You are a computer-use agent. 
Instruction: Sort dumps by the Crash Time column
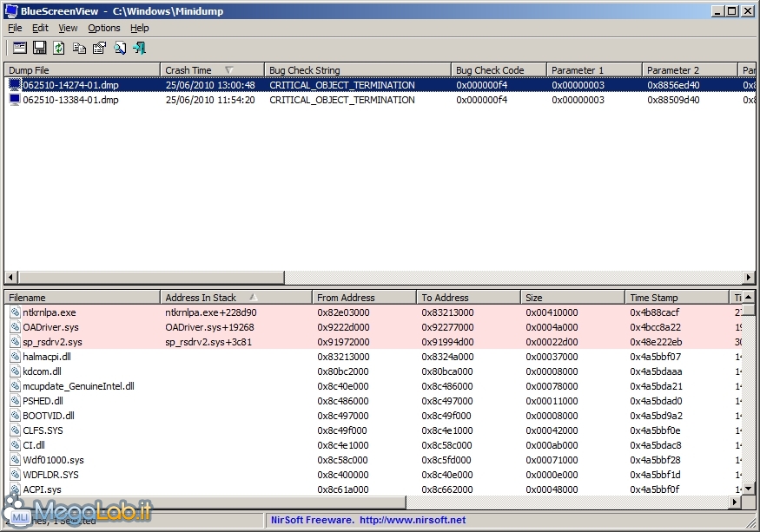coord(212,70)
